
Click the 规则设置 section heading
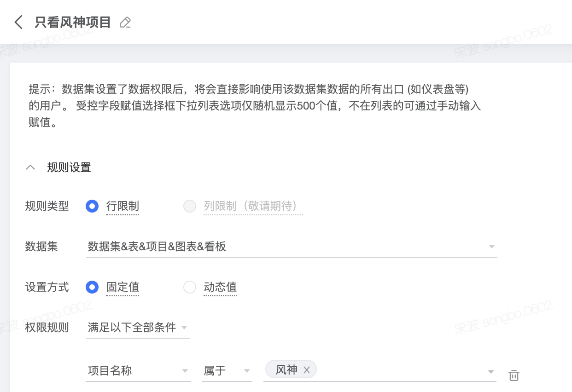coord(69,167)
